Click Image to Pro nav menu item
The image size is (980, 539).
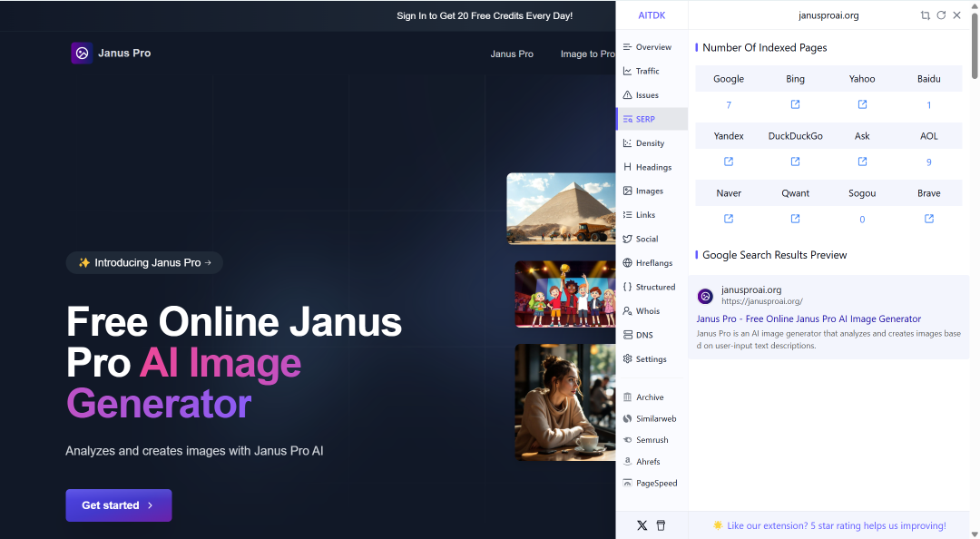point(587,54)
